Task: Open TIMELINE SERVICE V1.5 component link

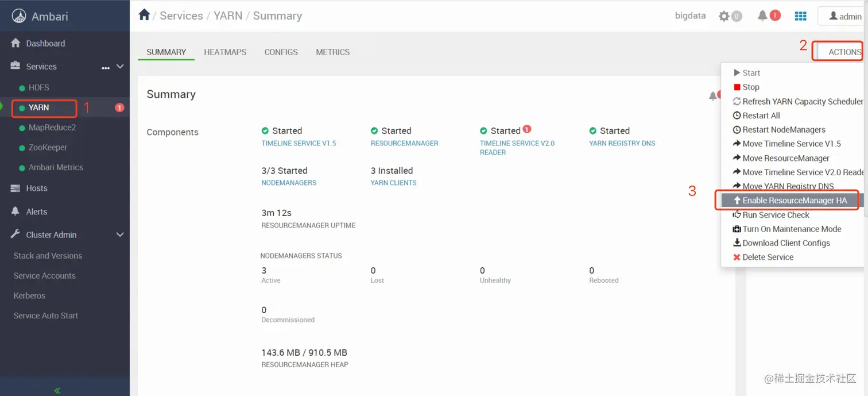Action: click(x=299, y=143)
